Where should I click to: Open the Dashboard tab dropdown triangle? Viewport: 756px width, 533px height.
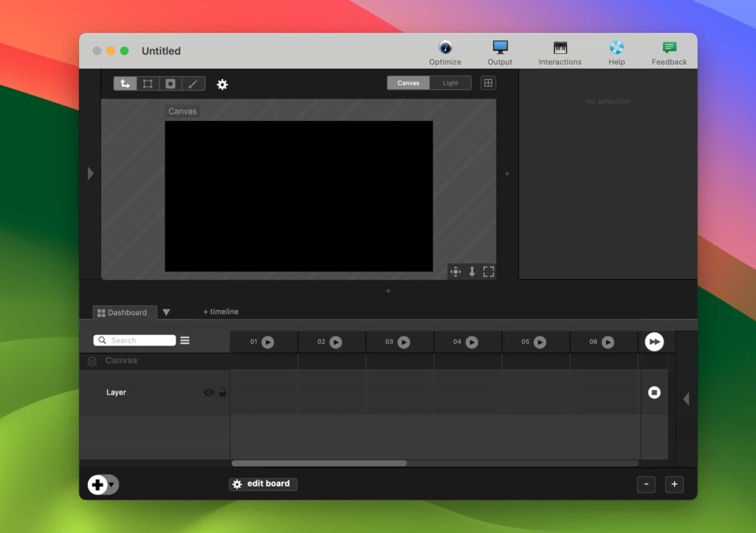(x=165, y=312)
